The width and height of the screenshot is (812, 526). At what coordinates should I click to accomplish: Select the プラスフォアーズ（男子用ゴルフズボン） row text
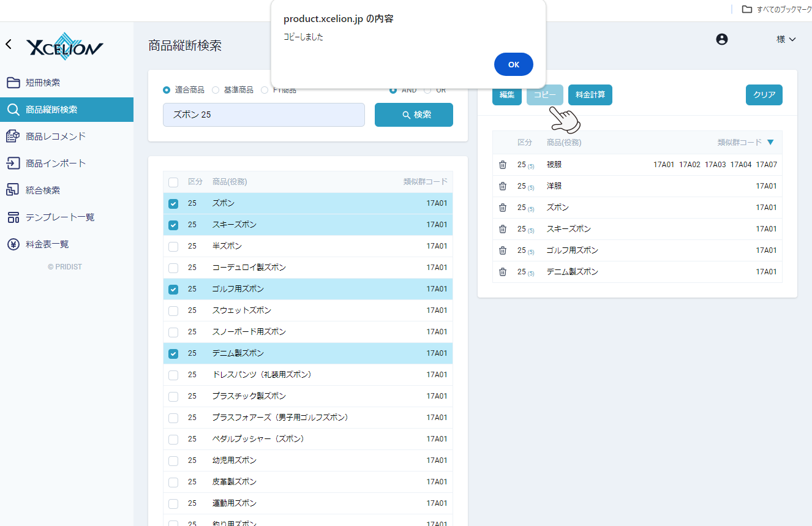(280, 418)
